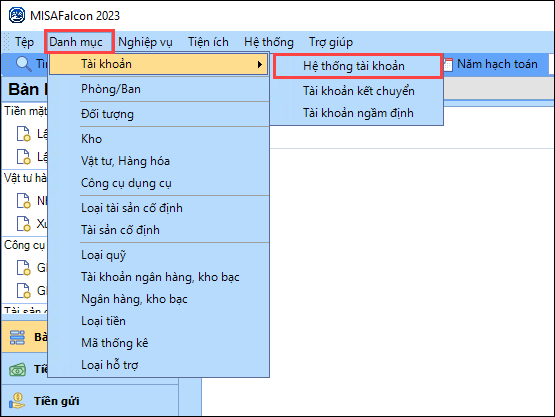The image size is (555, 417).
Task: Choose Tài khoản ngầm định
Action: pyautogui.click(x=357, y=113)
